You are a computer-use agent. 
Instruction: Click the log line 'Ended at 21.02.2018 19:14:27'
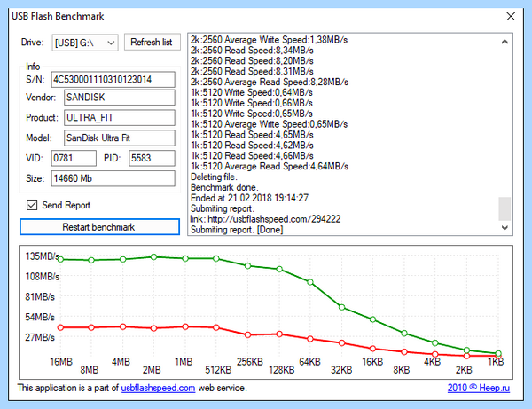249,198
